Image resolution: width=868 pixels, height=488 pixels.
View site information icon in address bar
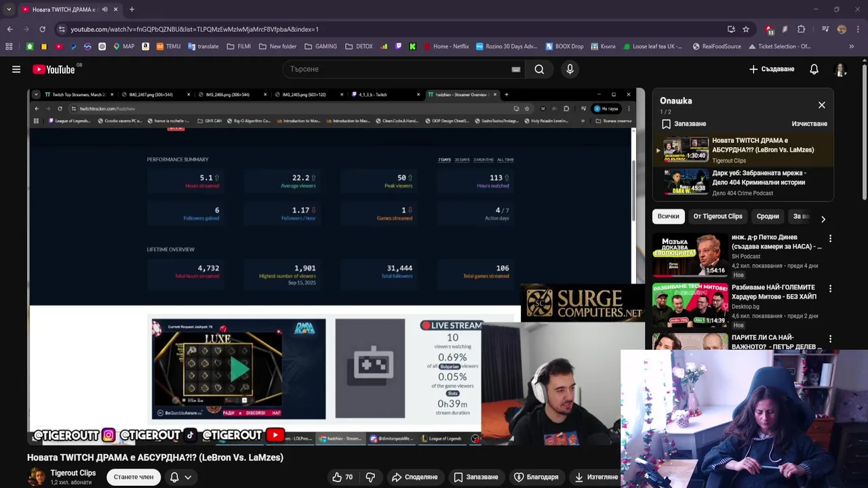(x=62, y=29)
